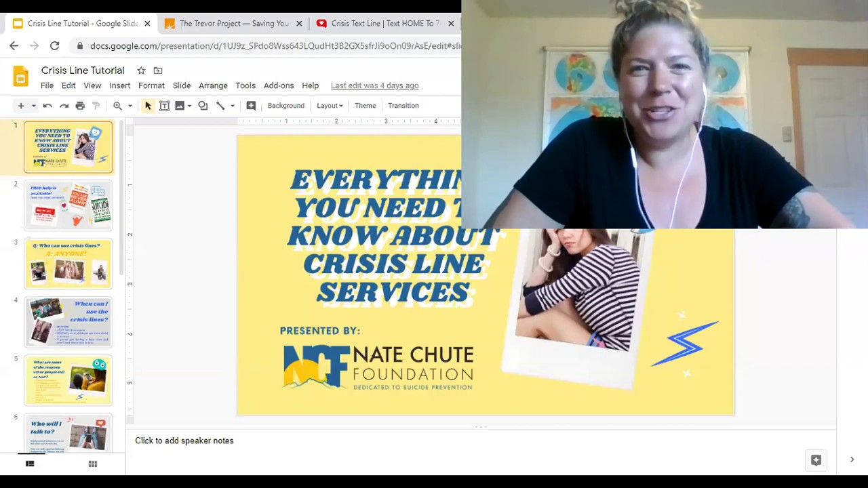Image resolution: width=868 pixels, height=488 pixels.
Task: Click the Zoom magnifier icon
Action: (x=117, y=106)
